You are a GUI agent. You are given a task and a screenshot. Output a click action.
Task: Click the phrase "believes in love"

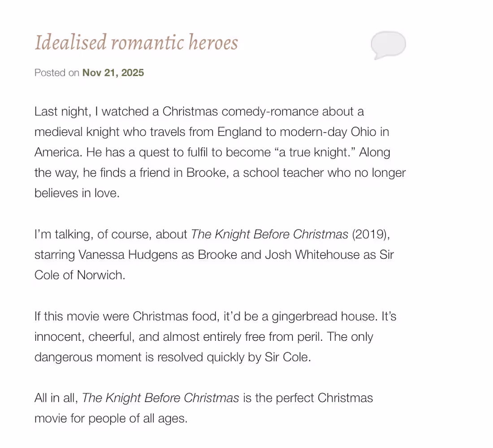(77, 193)
